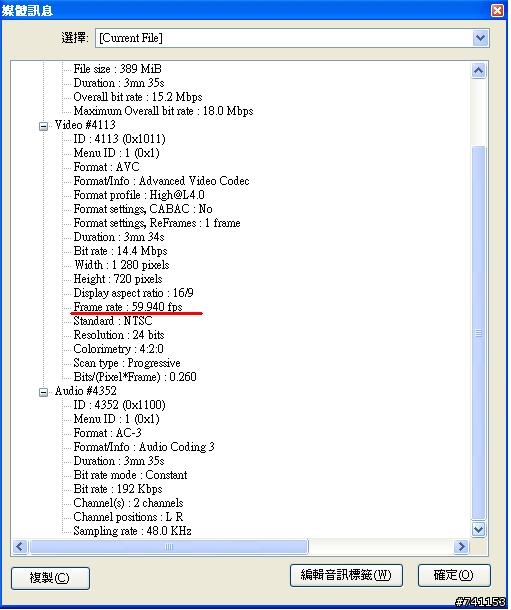511x610 pixels.
Task: Select the Format profile : High@L4.0 row
Action: 139,195
